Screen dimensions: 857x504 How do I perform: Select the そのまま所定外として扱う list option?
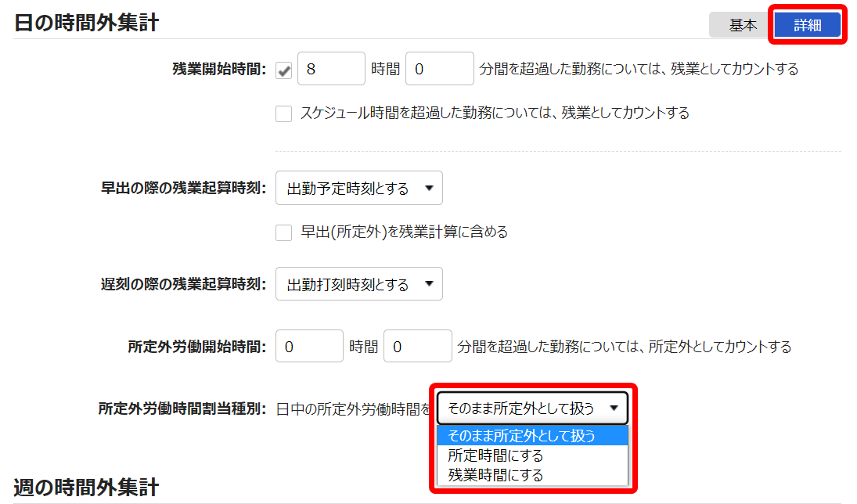pyautogui.click(x=532, y=436)
